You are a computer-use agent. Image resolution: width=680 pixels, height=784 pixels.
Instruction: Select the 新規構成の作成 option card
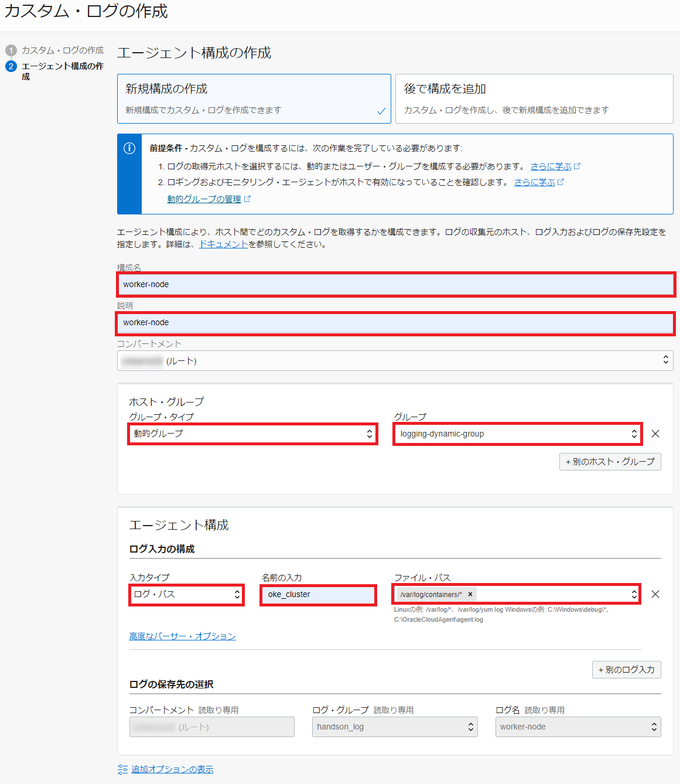click(254, 98)
